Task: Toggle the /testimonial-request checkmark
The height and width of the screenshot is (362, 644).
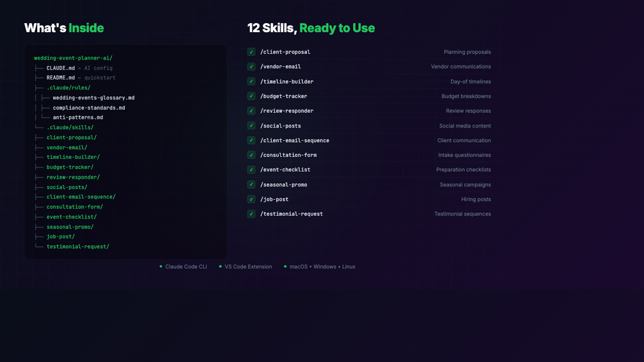Action: [x=251, y=214]
